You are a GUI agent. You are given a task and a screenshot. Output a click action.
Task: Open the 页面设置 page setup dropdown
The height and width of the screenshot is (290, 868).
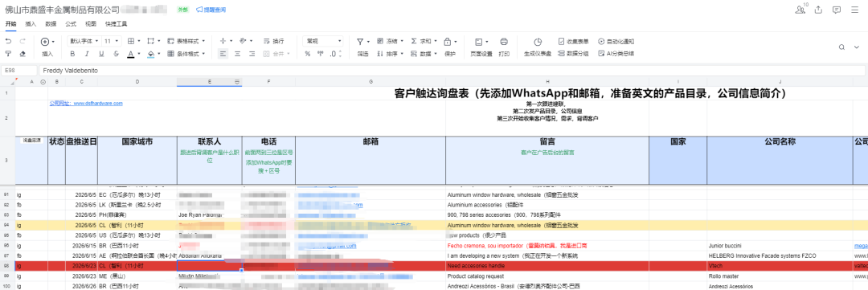tap(481, 47)
